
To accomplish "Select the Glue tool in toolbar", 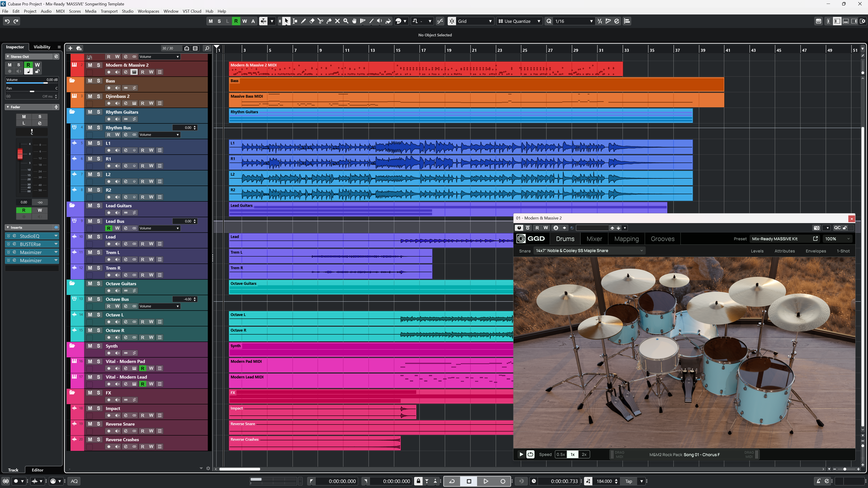I will point(329,21).
